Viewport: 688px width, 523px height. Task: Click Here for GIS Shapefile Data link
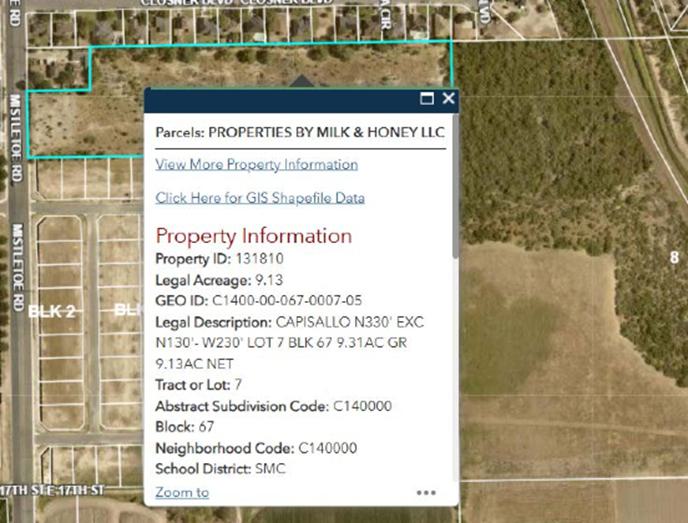(x=260, y=198)
